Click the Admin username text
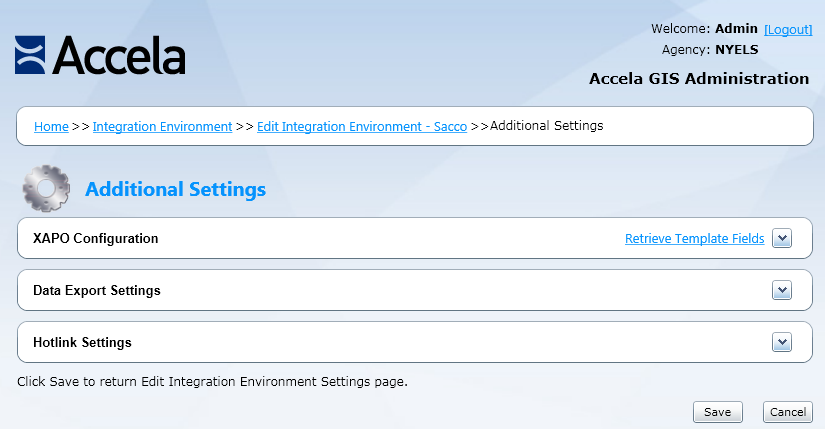This screenshot has height=429, width=825. point(737,29)
